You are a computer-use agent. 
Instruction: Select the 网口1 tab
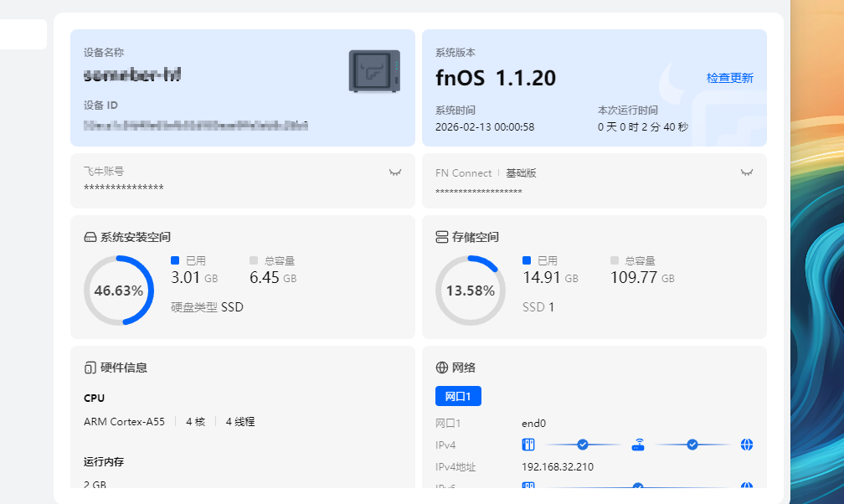(x=458, y=396)
